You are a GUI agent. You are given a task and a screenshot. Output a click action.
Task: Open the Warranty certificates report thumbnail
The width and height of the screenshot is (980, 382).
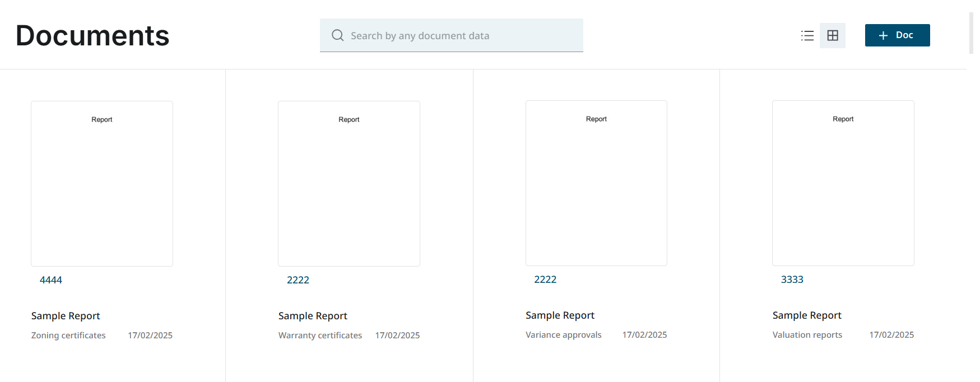[349, 183]
